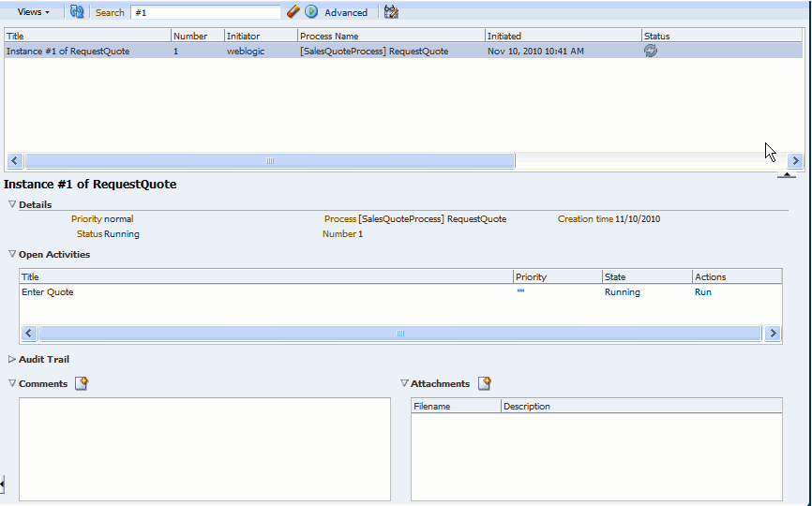This screenshot has height=506, width=812.
Task: Add a new comment with Comments icon
Action: pos(82,383)
